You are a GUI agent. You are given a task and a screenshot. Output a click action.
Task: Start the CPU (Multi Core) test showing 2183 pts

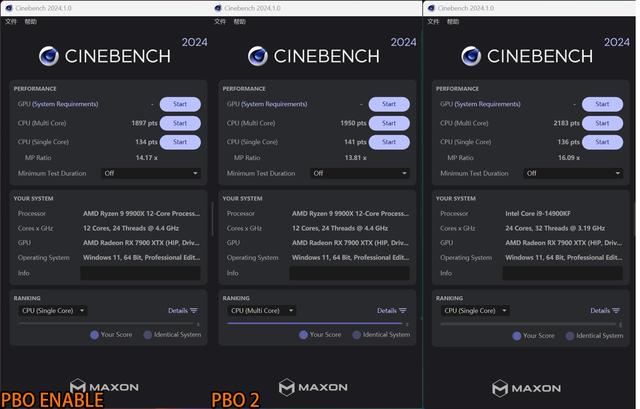click(x=602, y=123)
